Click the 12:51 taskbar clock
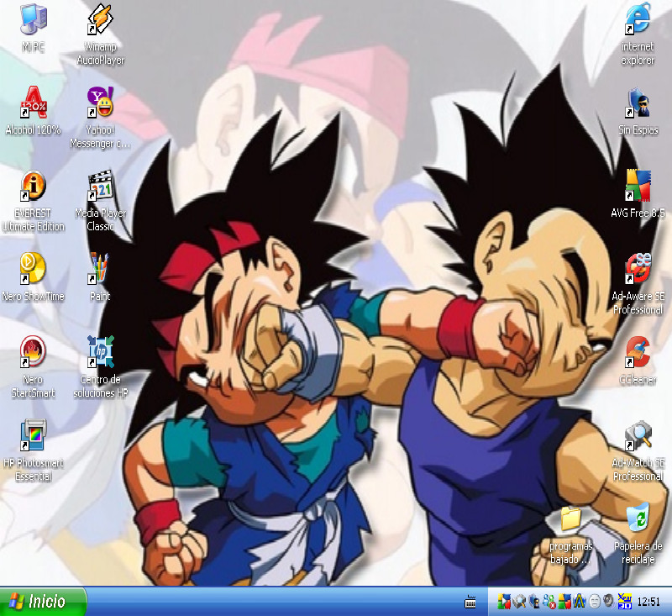 tap(648, 602)
